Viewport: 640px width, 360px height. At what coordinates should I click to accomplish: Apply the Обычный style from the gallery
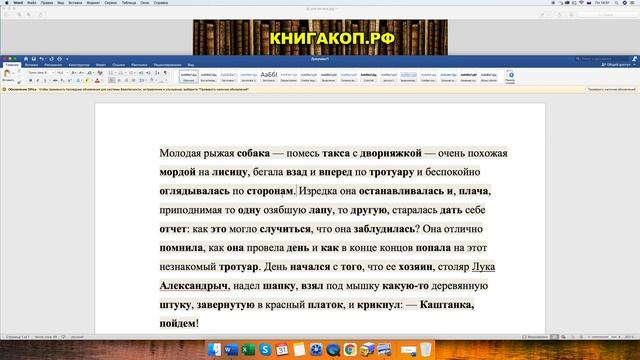pyautogui.click(x=189, y=76)
